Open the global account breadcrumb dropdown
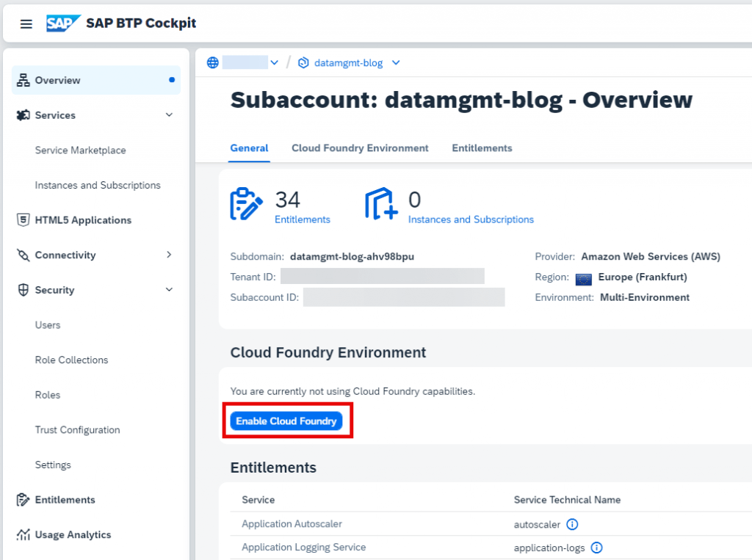Image resolution: width=752 pixels, height=560 pixels. click(x=275, y=63)
